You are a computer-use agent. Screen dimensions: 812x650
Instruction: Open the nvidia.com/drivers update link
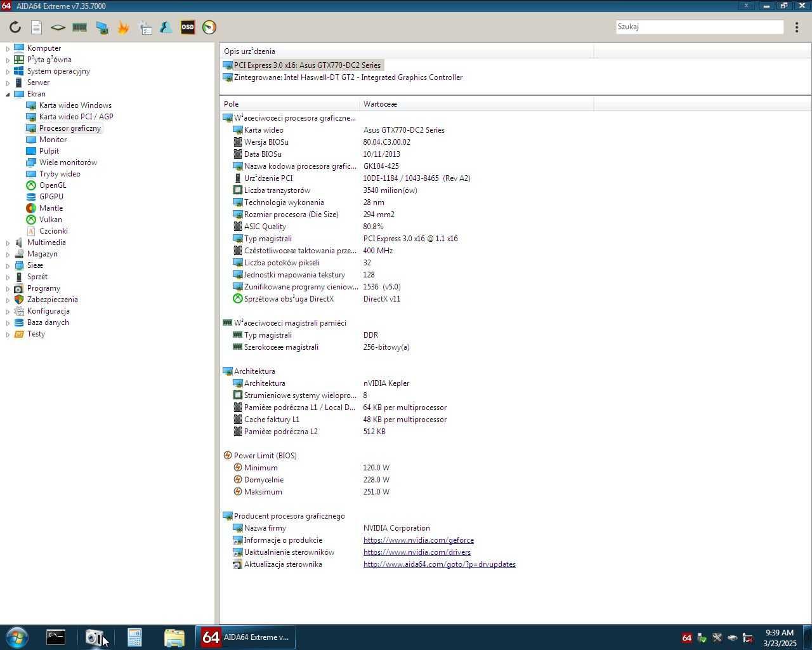(417, 552)
